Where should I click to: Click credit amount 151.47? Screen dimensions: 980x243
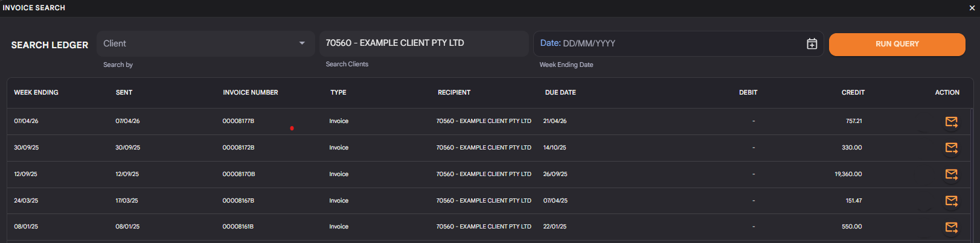854,201
